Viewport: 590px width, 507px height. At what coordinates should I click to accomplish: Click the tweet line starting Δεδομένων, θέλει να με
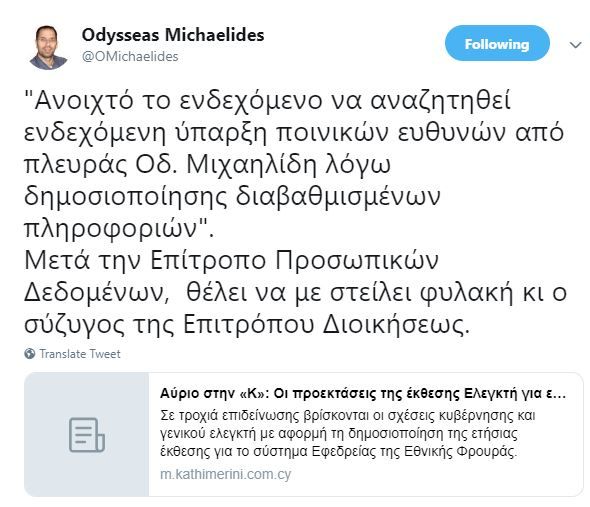pos(295,292)
